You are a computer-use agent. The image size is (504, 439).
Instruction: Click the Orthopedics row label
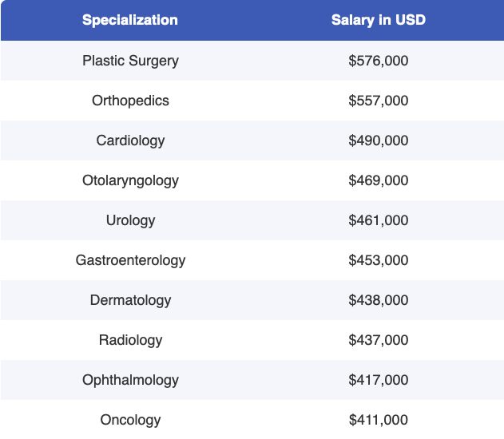coord(130,101)
